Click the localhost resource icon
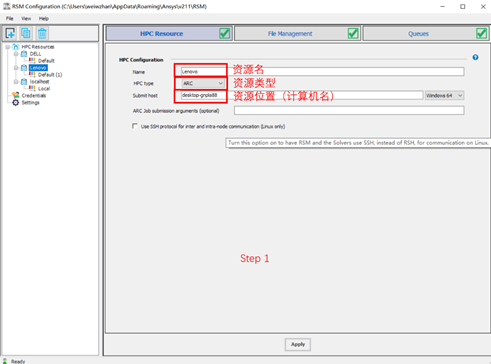The width and height of the screenshot is (491, 364). pyautogui.click(x=24, y=82)
